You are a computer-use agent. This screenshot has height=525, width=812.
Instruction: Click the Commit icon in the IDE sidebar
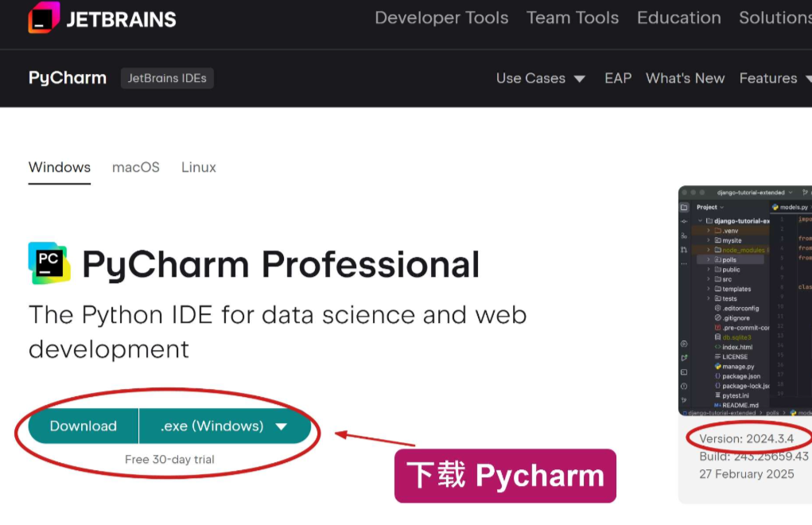point(684,221)
